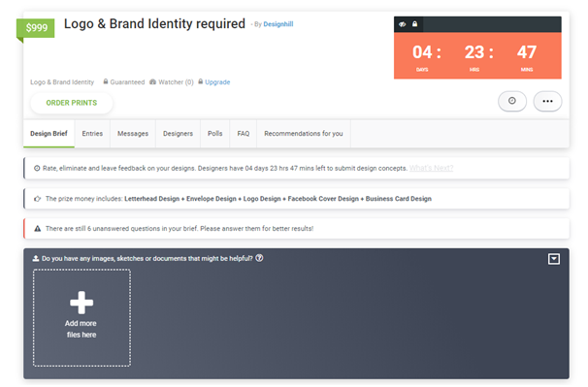Follow the Upgrade link

[x=217, y=82]
